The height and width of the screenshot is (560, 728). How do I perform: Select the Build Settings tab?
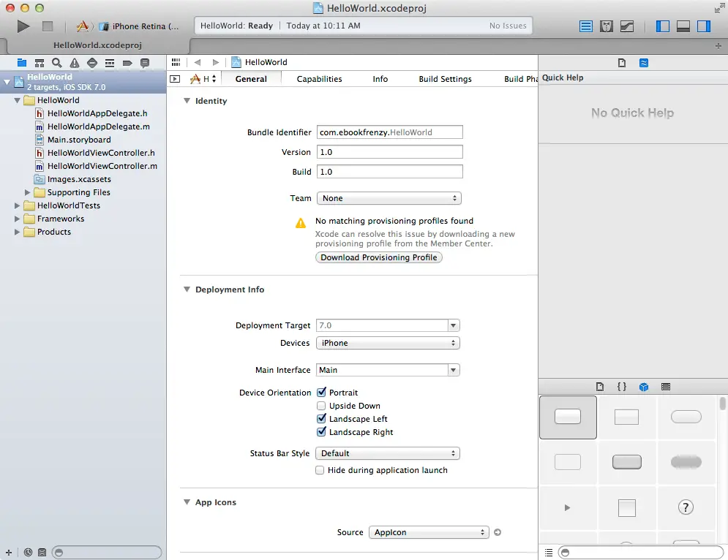445,78
